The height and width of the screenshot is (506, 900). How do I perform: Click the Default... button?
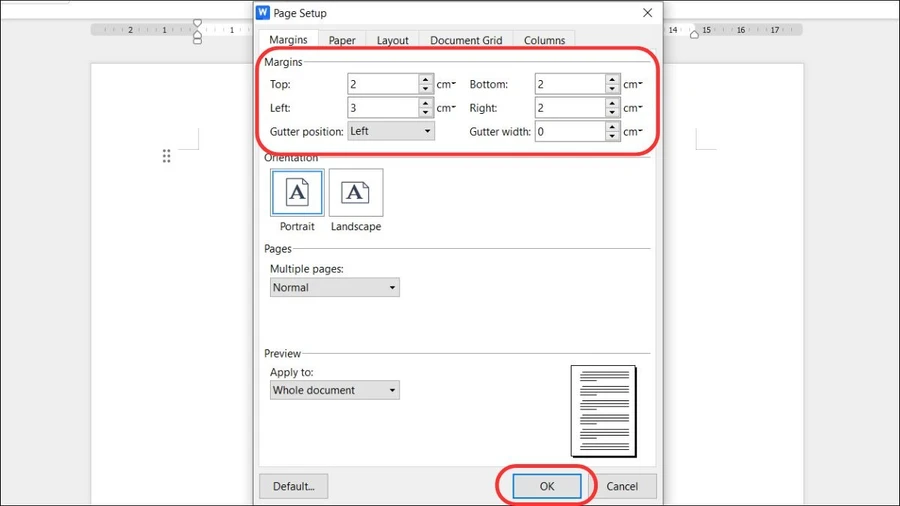coord(294,486)
